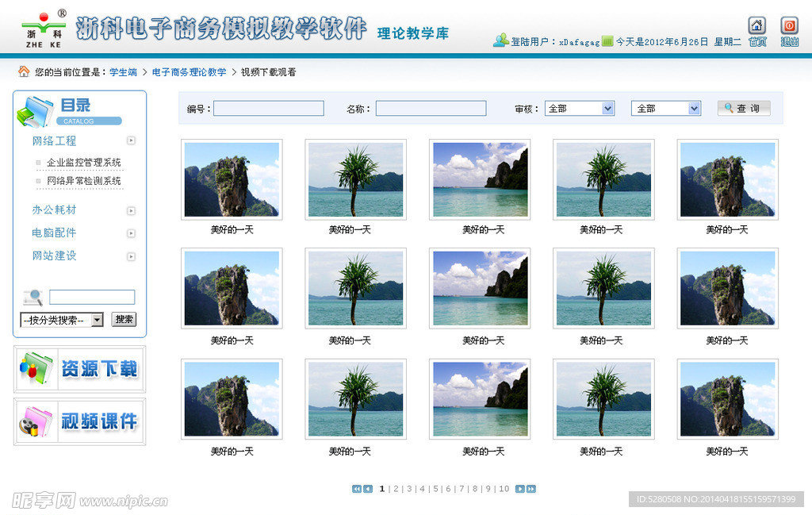Expand the 电脑配件 category arrow
The image size is (812, 515).
click(131, 233)
